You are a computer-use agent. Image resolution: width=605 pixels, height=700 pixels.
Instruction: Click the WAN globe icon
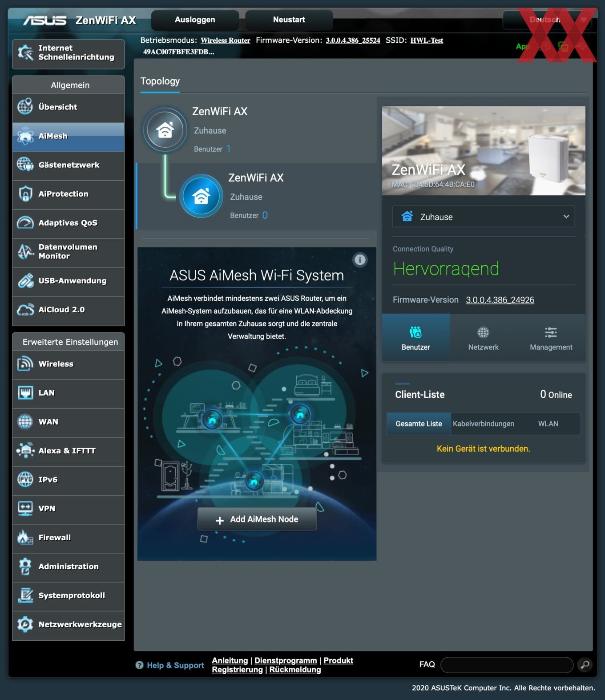click(25, 421)
